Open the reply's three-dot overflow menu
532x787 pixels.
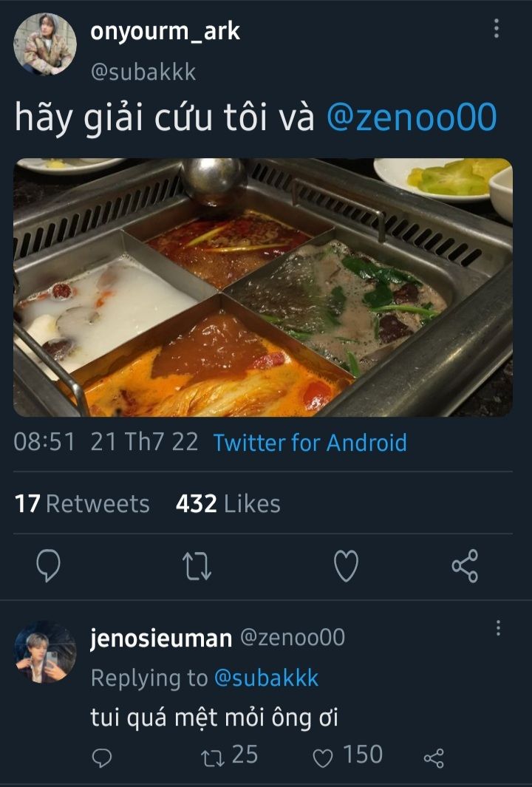tap(498, 628)
